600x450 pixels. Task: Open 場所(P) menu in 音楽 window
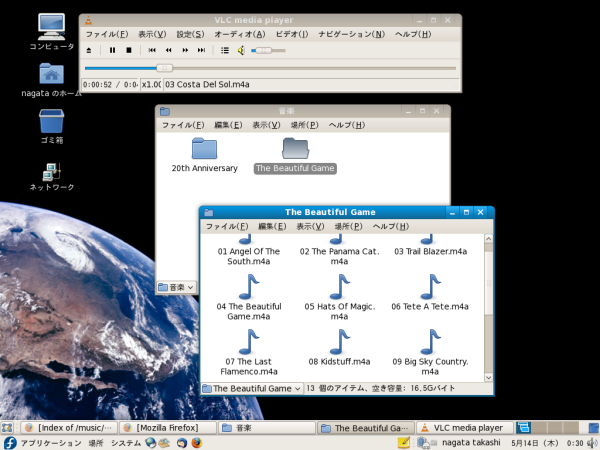(x=304, y=125)
